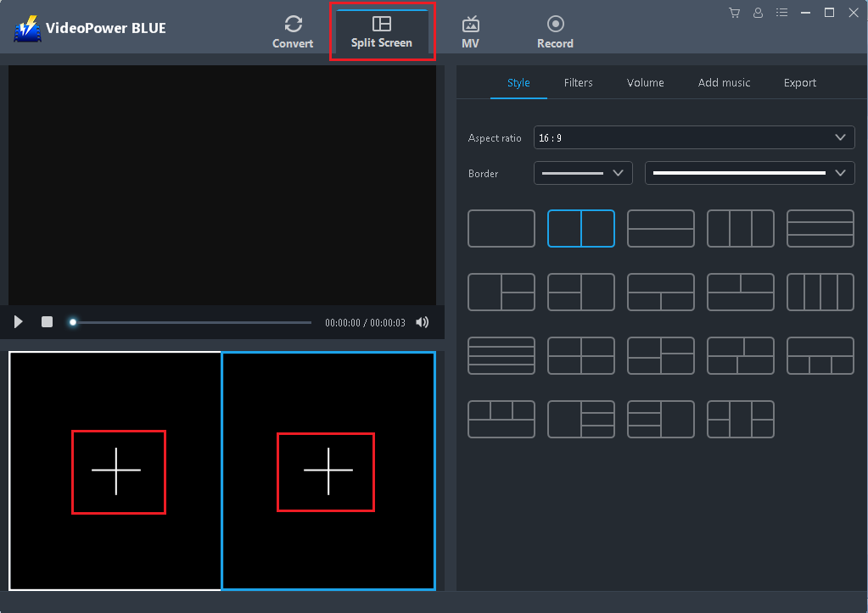Click the shopping cart icon
Screen dimensions: 868x613
pyautogui.click(x=734, y=13)
